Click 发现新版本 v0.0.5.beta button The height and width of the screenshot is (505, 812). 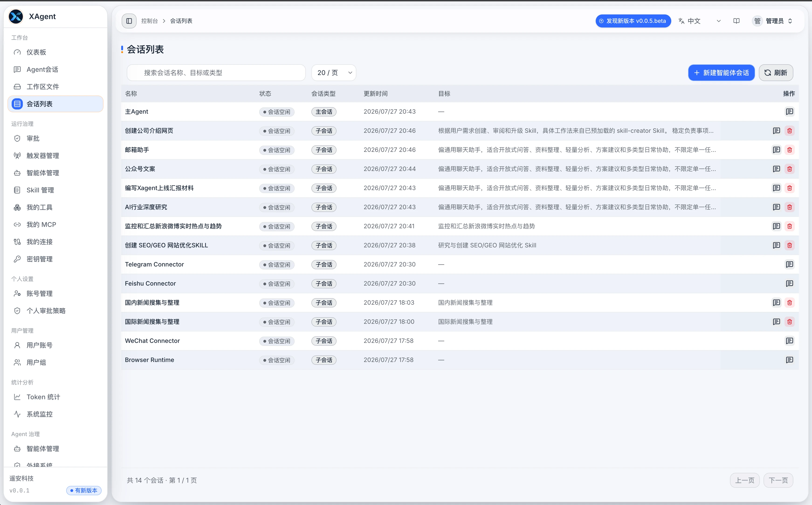(x=633, y=21)
